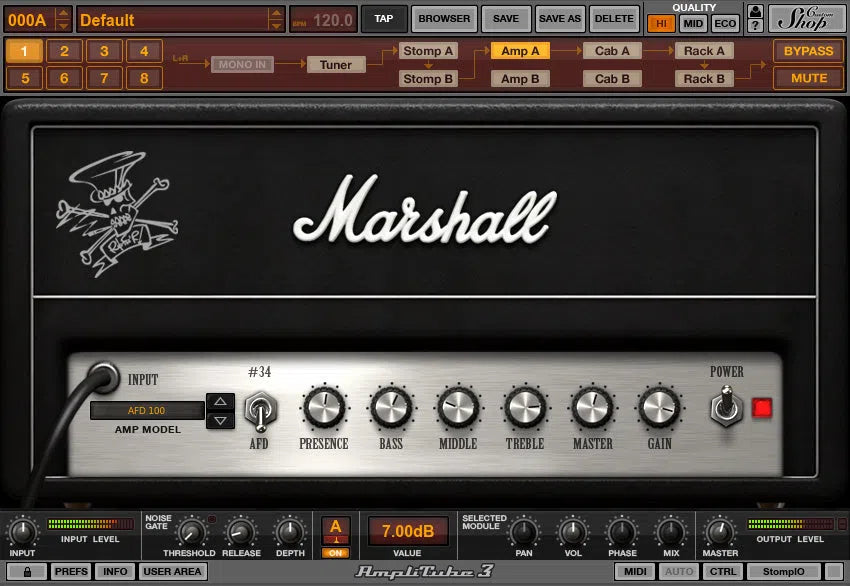This screenshot has height=586, width=850.
Task: Open MIDI settings from the bottom toolbar
Action: [x=637, y=572]
